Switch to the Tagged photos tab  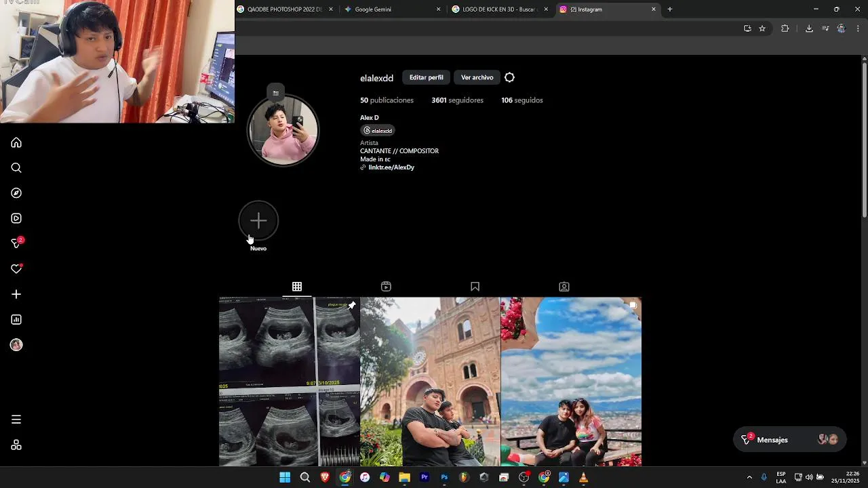564,287
